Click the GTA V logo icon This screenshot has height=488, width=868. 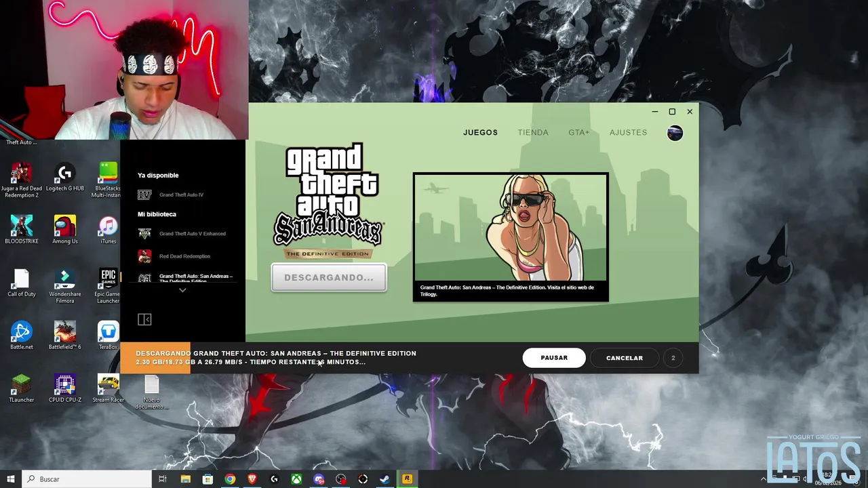(144, 234)
